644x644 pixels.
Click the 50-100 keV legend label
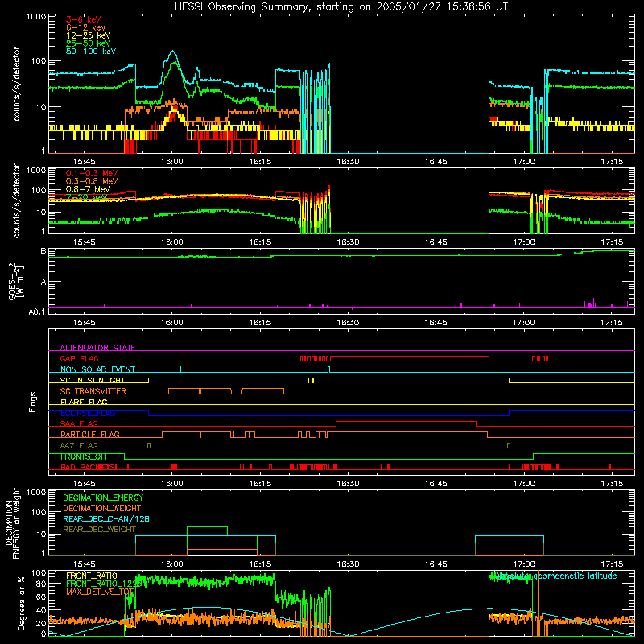coord(91,52)
